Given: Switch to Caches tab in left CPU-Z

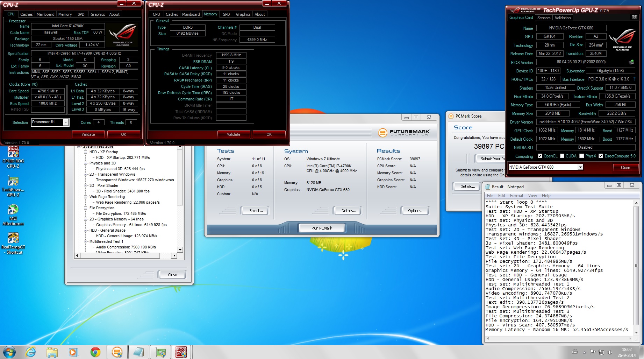Looking at the screenshot, I should pos(26,14).
